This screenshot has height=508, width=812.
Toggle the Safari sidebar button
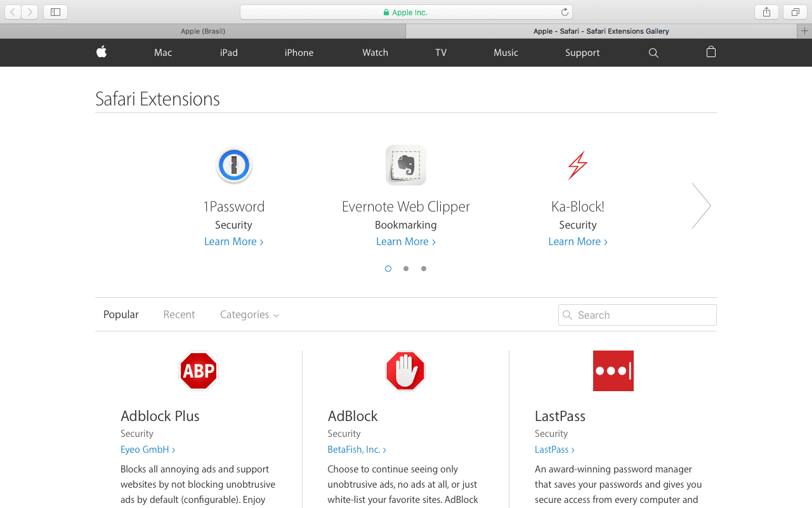[x=55, y=11]
